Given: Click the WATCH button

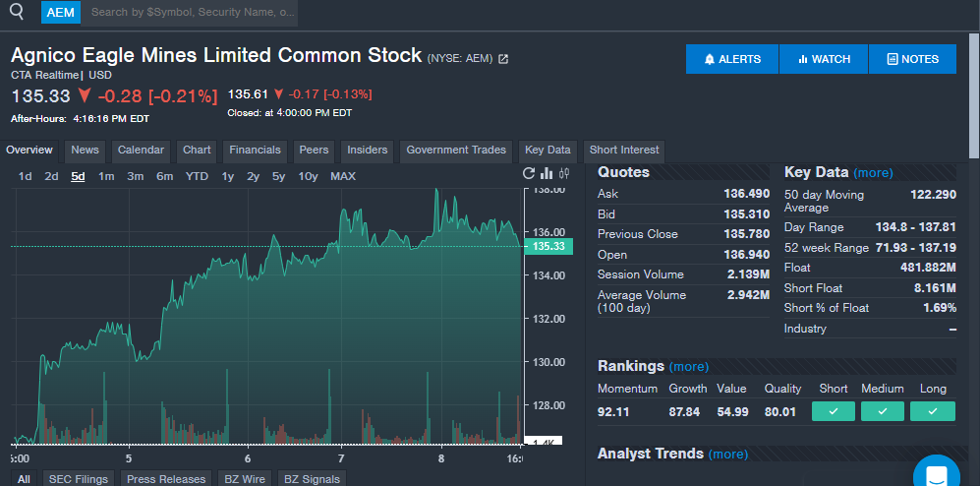Looking at the screenshot, I should tap(824, 59).
